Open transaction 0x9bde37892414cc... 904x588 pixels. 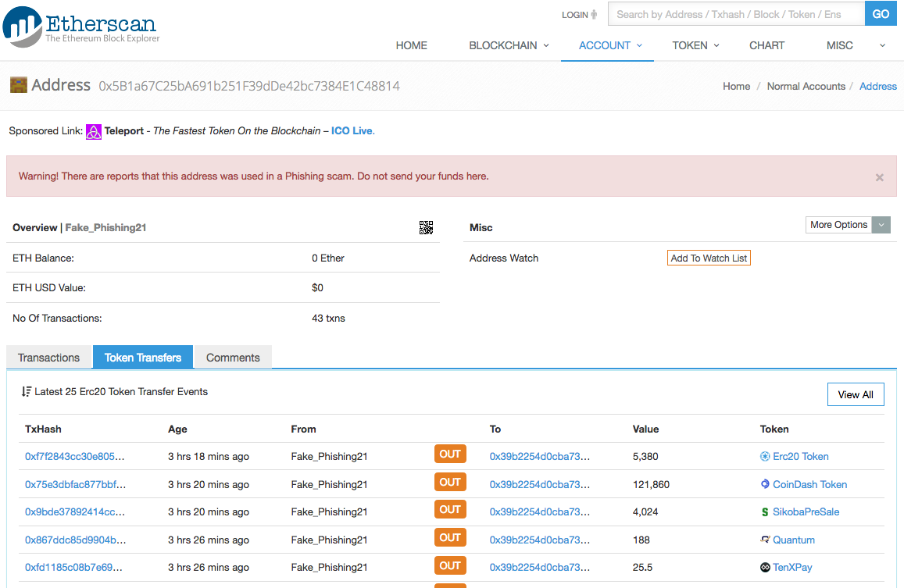[x=74, y=512]
